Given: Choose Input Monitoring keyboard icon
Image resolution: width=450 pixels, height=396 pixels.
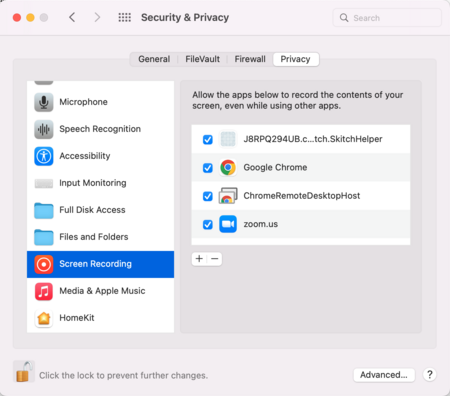Looking at the screenshot, I should coord(44,183).
